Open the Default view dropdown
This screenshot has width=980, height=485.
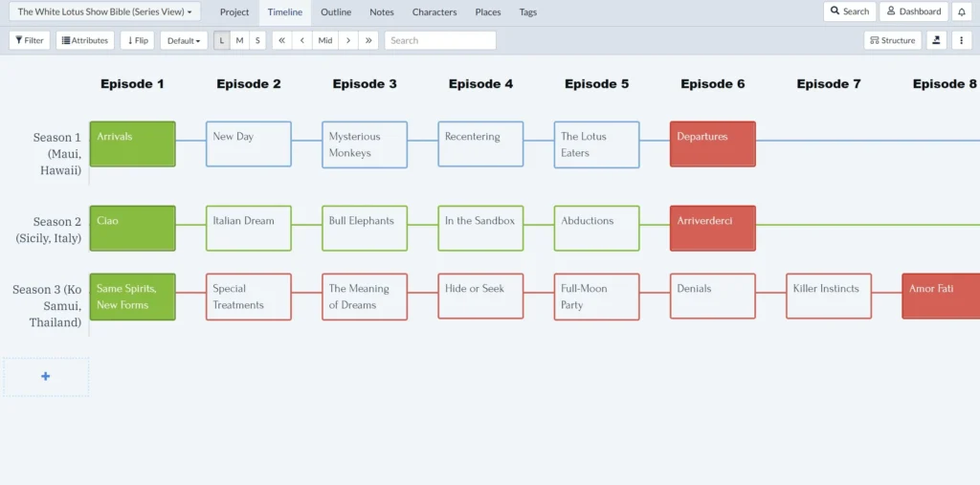[184, 40]
